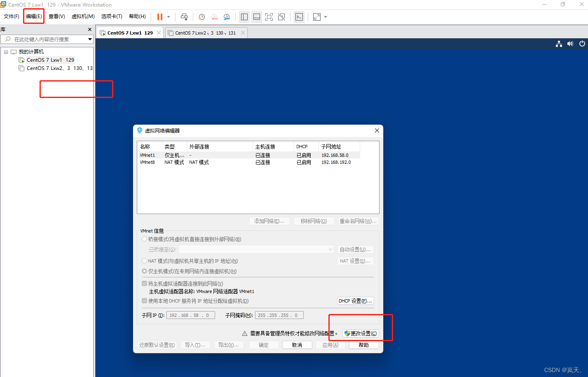Image resolution: width=588 pixels, height=377 pixels.
Task: Click the DHCP 设置(P) button
Action: pyautogui.click(x=355, y=301)
